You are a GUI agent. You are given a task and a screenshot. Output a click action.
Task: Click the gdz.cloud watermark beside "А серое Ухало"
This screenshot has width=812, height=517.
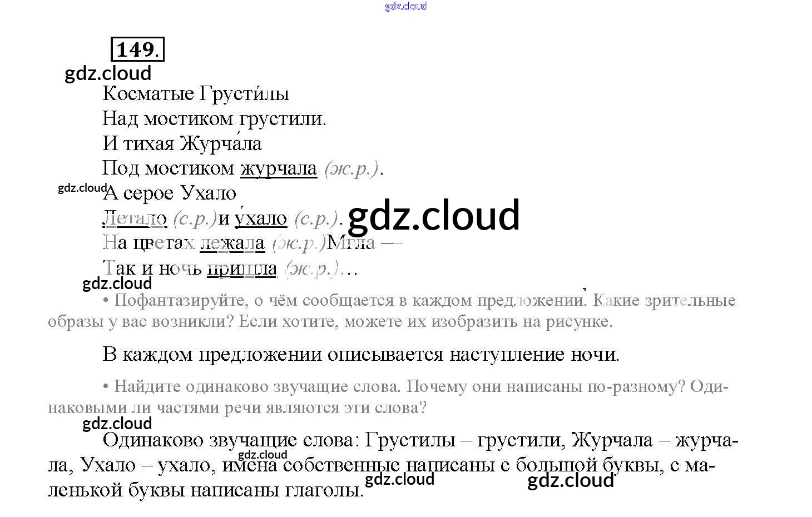82,188
